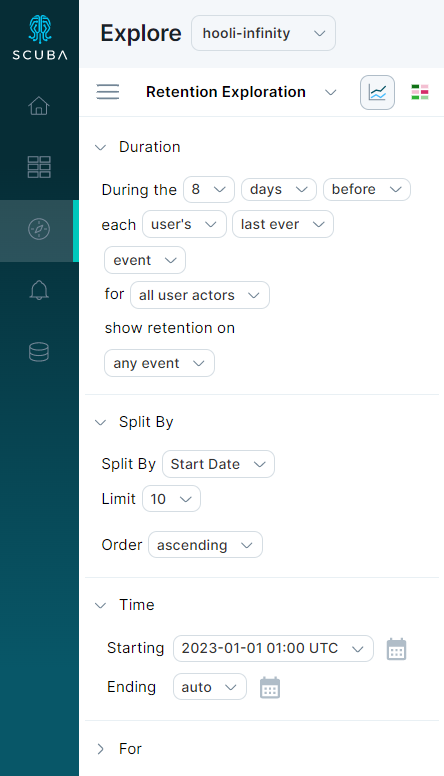Edit the Starting time 2023-01-01 field
Screen dimensions: 444x776
click(x=273, y=648)
